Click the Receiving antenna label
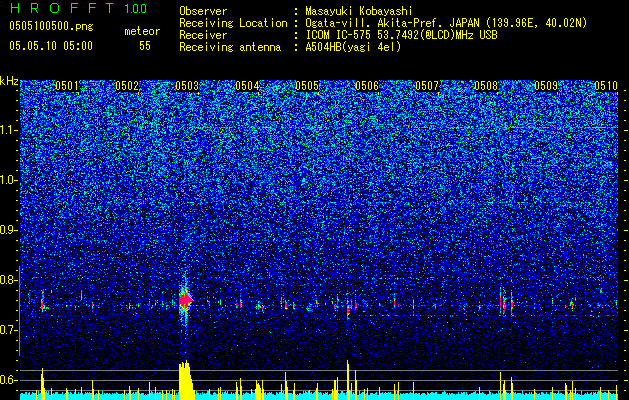The image size is (629, 400). 230,47
